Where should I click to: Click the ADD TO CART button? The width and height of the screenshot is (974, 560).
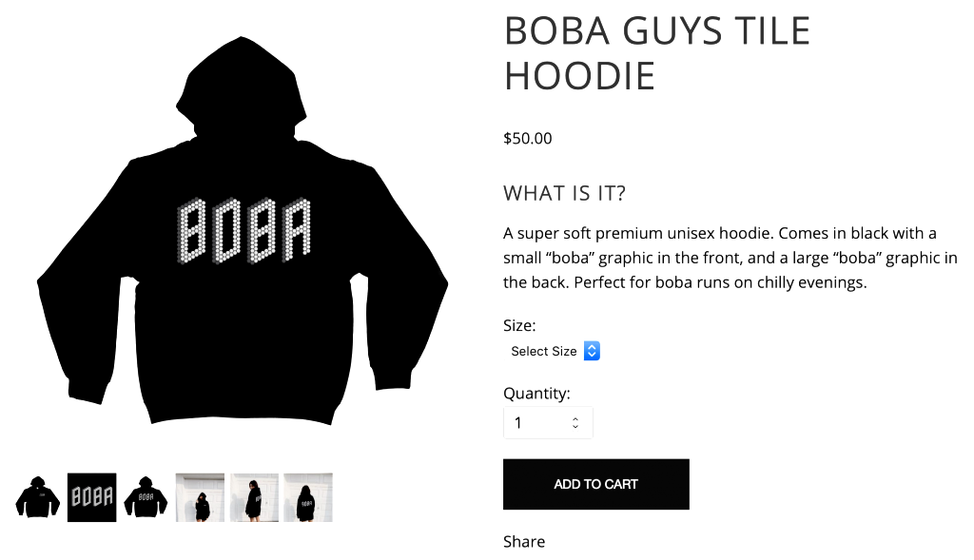(595, 484)
